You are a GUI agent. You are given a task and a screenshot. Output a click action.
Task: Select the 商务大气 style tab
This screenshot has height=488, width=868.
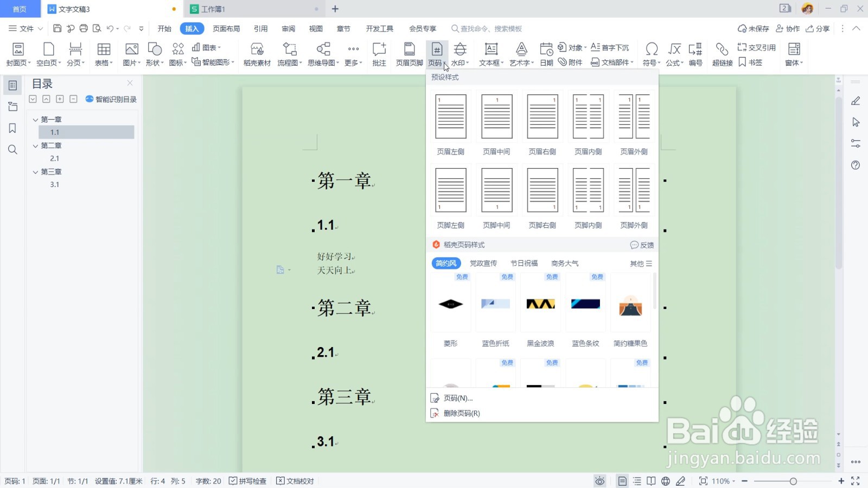[x=565, y=264]
